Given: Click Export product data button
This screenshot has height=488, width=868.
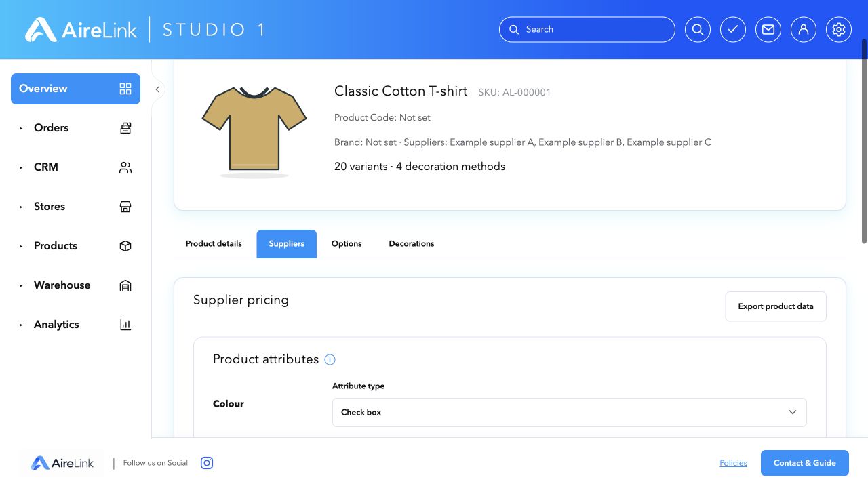Looking at the screenshot, I should (x=776, y=306).
